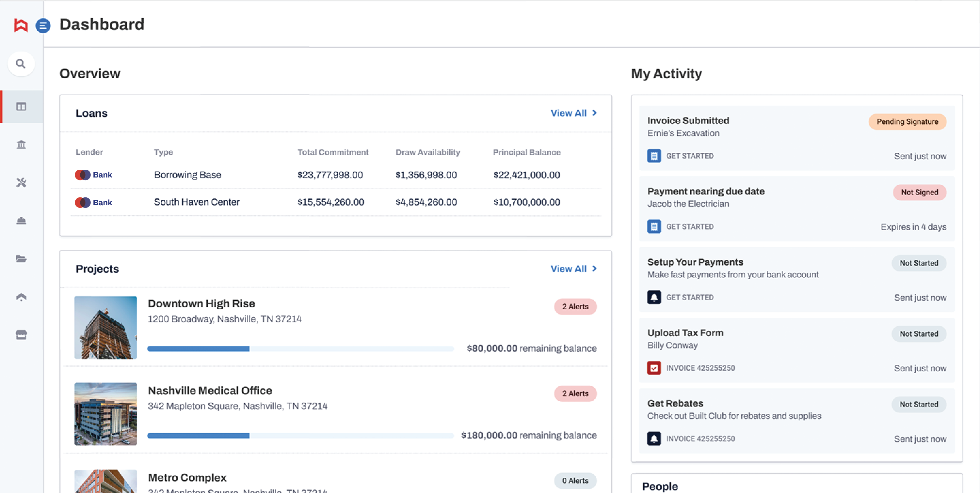Open the Nashville Medical Office project title
This screenshot has height=493, width=980.
coord(210,391)
